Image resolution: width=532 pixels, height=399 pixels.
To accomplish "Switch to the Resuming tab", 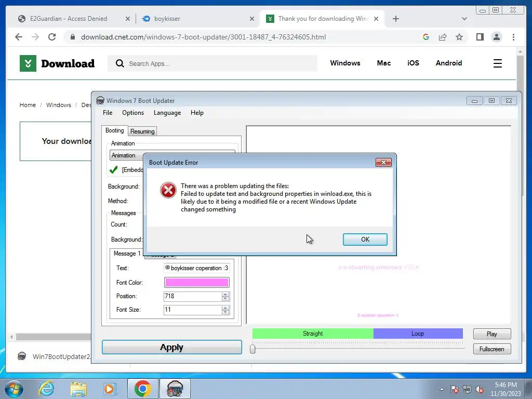I will tap(142, 131).
